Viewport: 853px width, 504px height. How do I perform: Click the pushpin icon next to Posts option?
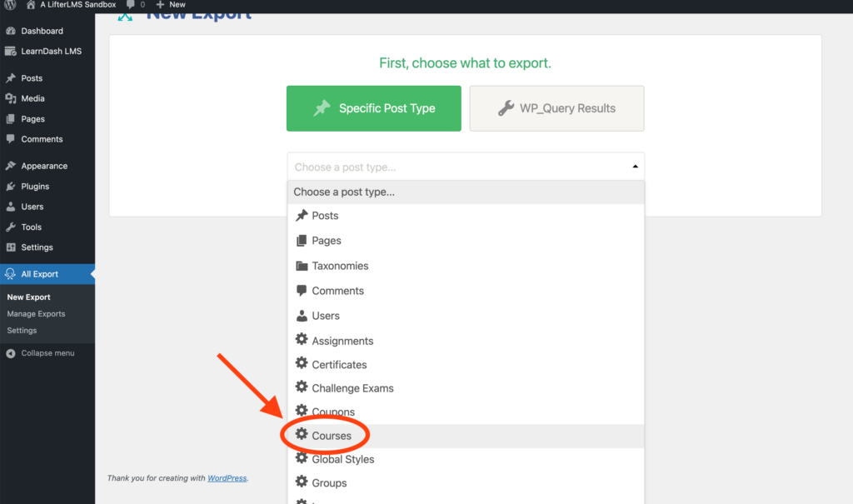302,216
